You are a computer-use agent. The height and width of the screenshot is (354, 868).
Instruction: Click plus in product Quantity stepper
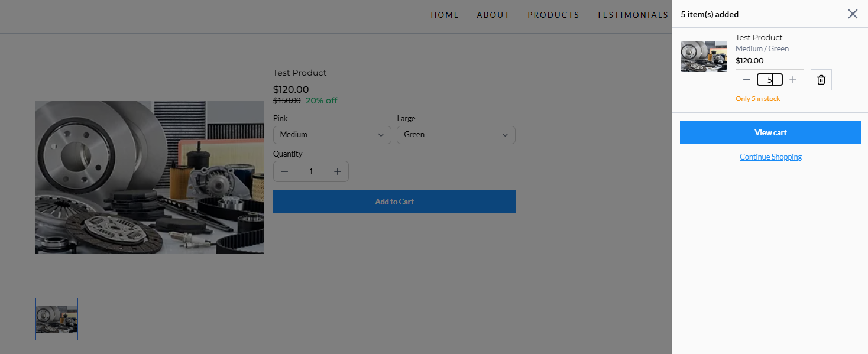(338, 171)
